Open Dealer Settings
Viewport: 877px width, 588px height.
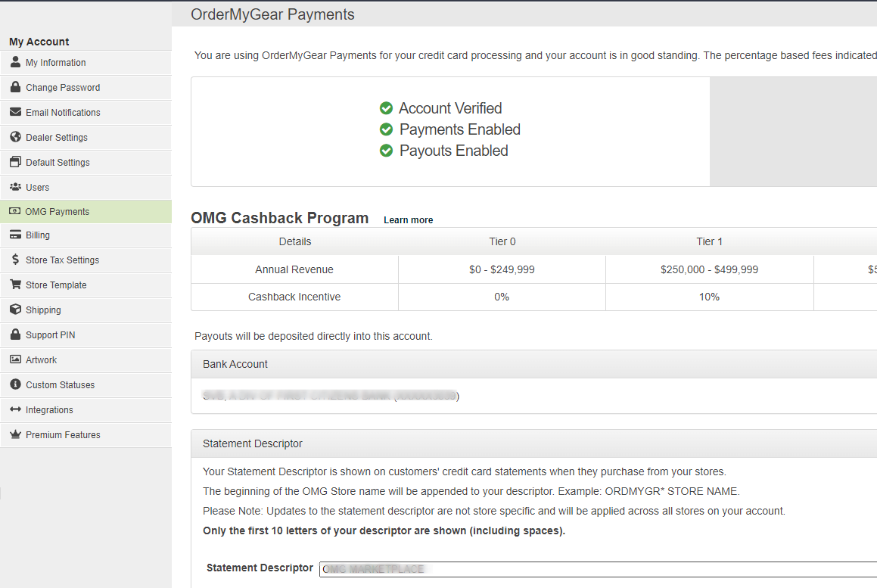click(x=86, y=138)
